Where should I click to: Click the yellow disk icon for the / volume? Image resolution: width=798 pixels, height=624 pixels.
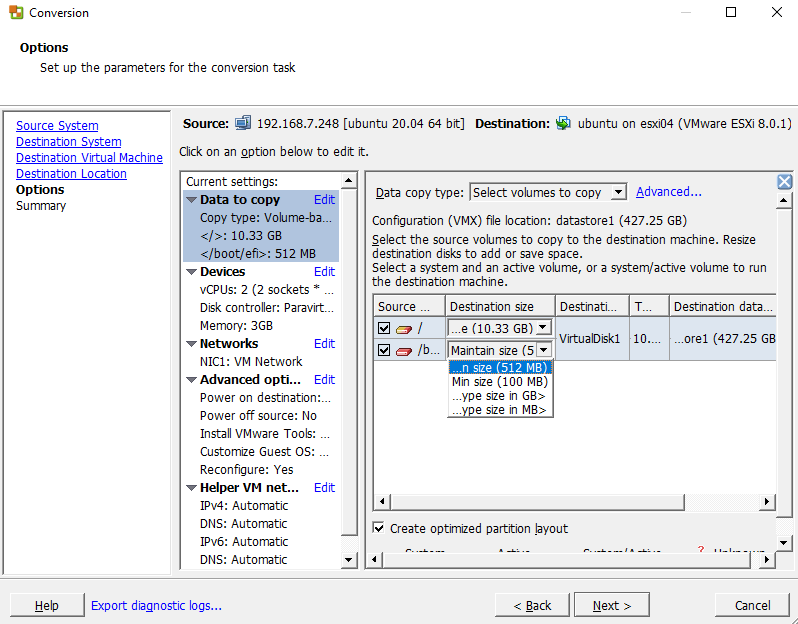click(404, 329)
